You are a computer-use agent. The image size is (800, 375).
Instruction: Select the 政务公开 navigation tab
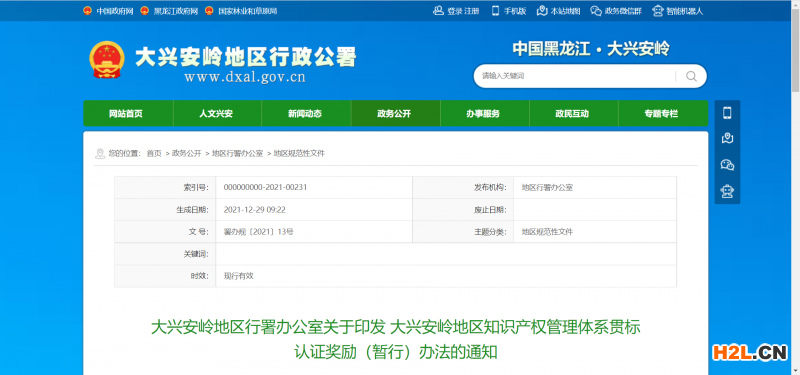[x=395, y=113]
